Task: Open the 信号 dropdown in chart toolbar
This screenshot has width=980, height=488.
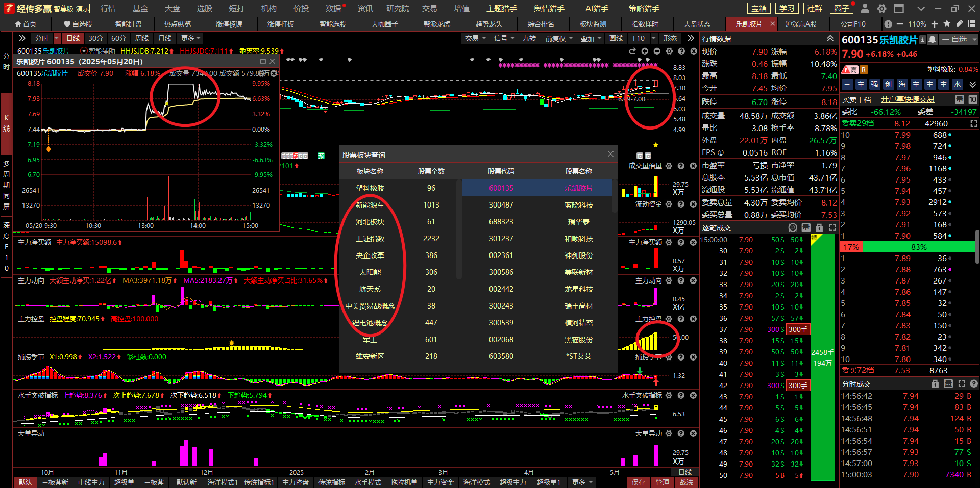Action: pyautogui.click(x=504, y=38)
